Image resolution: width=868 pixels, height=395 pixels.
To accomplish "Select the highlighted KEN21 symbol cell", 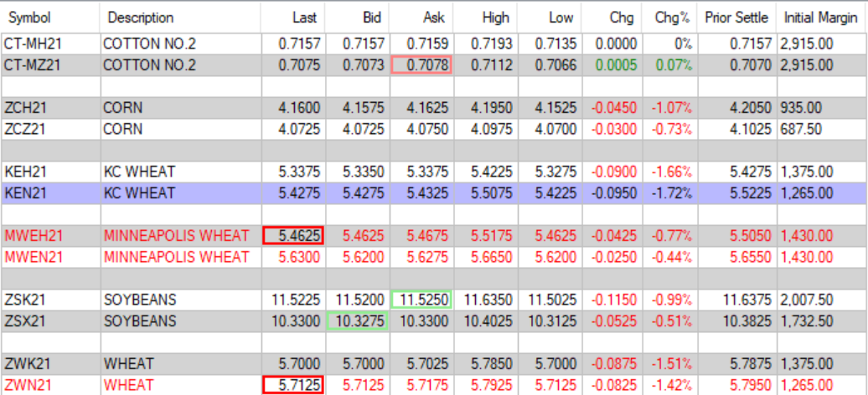I will (x=49, y=193).
